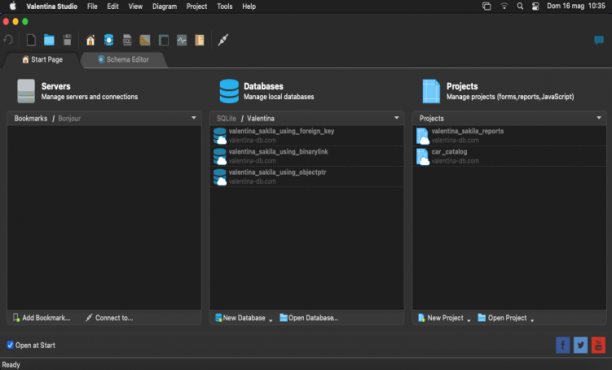Click the Databases cylinder heading icon

(229, 91)
